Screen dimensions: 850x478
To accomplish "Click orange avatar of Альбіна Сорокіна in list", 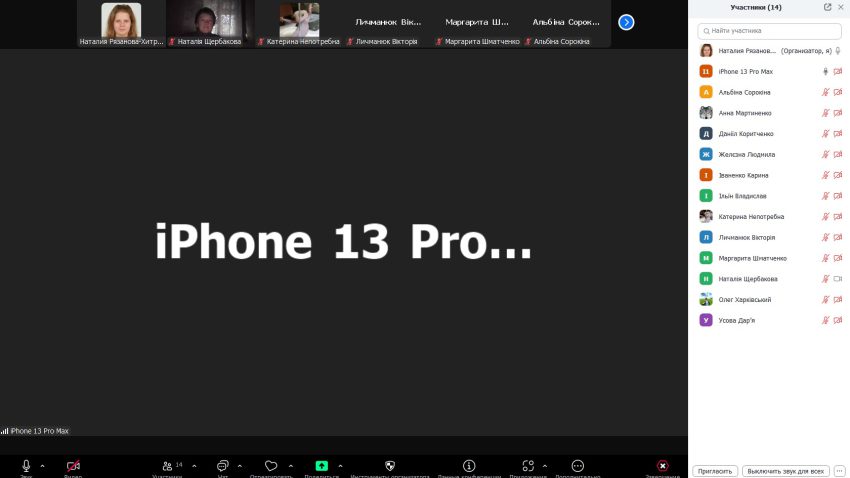I will click(706, 92).
